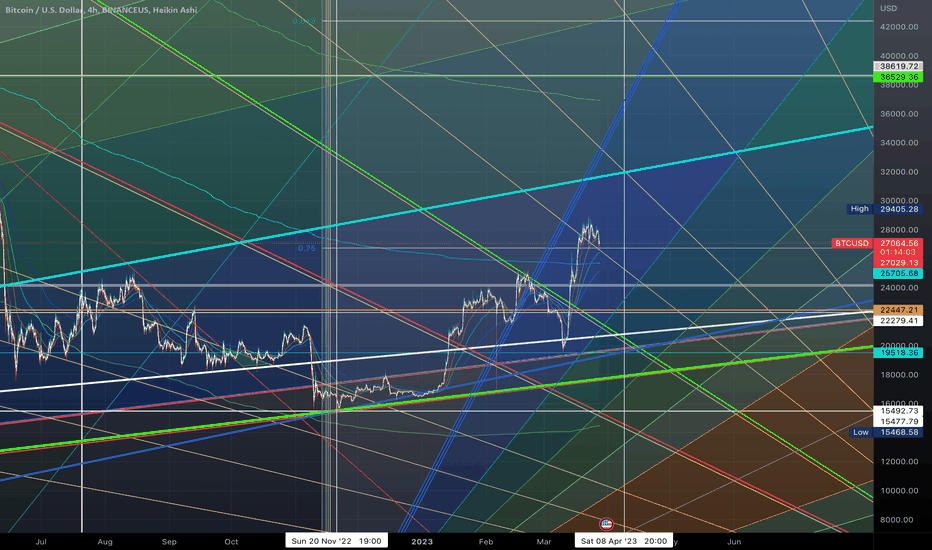Viewport: 932px width, 550px height.
Task: Click the Jul label on time axis
Action: [41, 542]
